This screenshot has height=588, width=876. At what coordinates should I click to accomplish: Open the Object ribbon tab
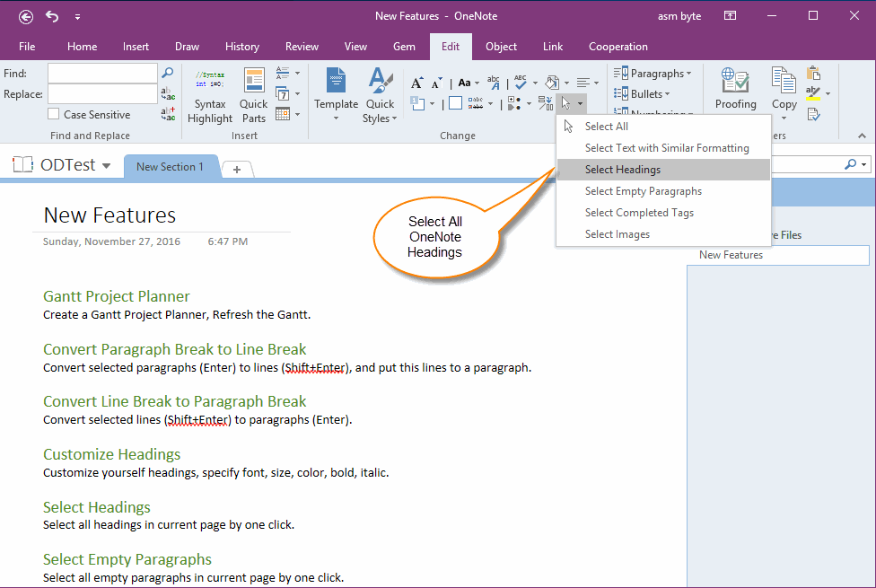501,47
